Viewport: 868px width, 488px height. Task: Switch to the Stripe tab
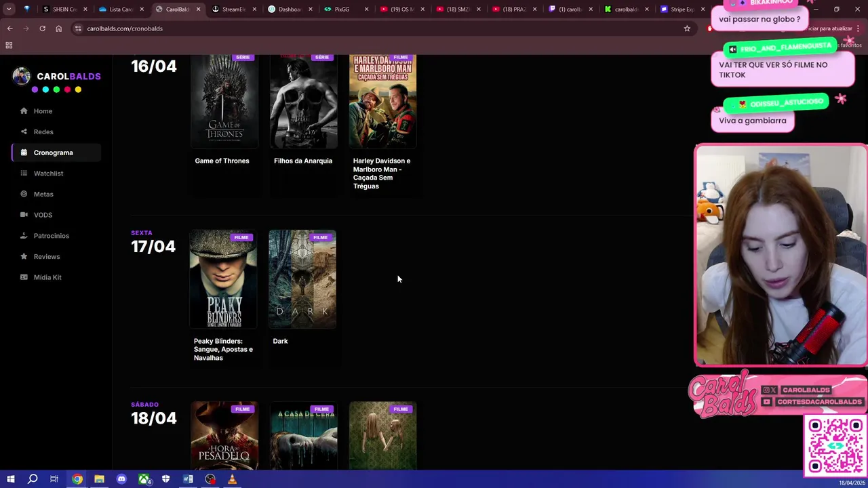[x=682, y=9]
